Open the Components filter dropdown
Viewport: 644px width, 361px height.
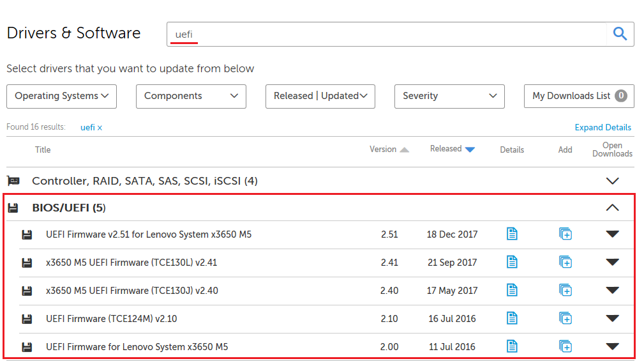click(x=191, y=96)
